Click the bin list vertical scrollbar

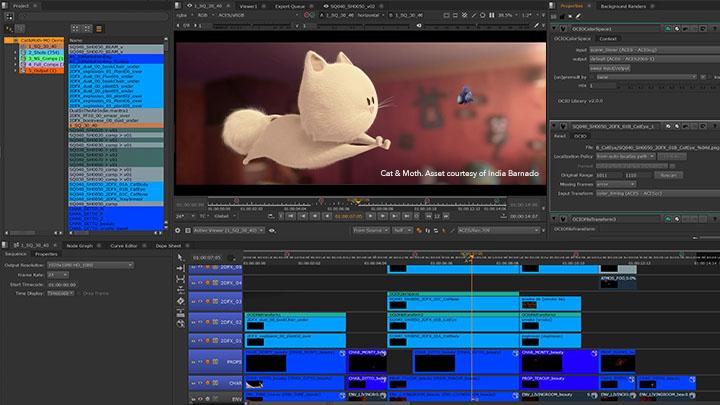[166, 133]
